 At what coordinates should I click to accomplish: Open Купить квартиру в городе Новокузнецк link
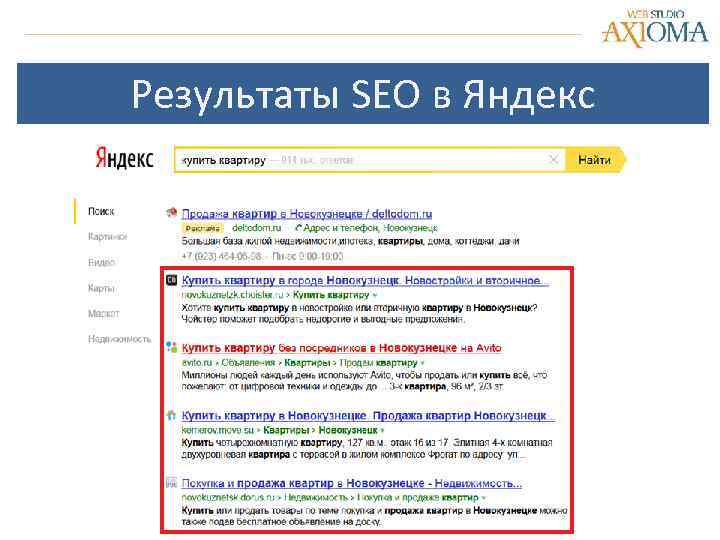[365, 281]
